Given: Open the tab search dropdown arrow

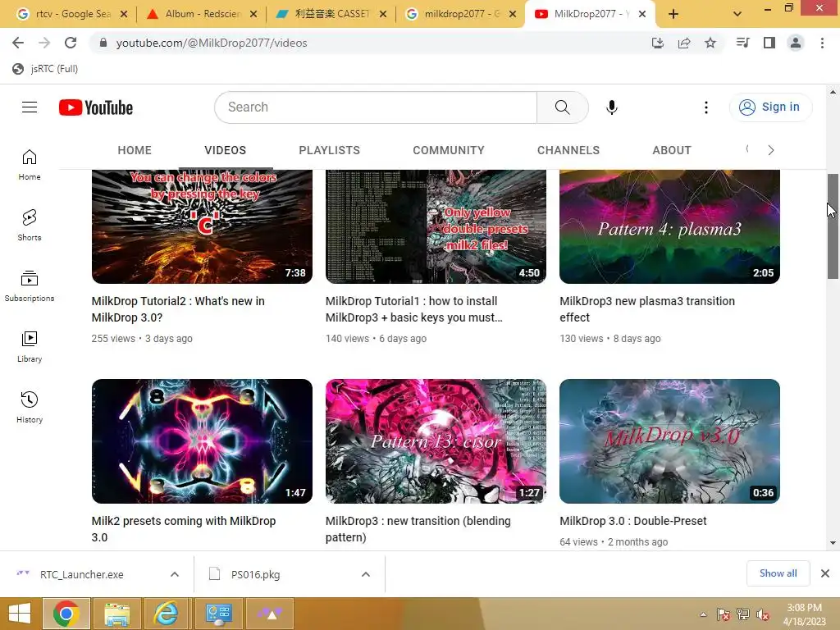Looking at the screenshot, I should pos(737,15).
